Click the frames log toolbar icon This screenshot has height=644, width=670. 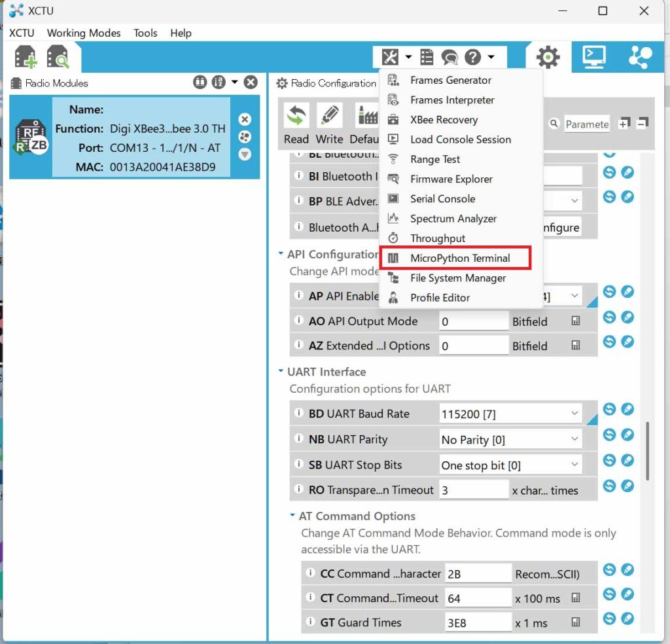(427, 57)
